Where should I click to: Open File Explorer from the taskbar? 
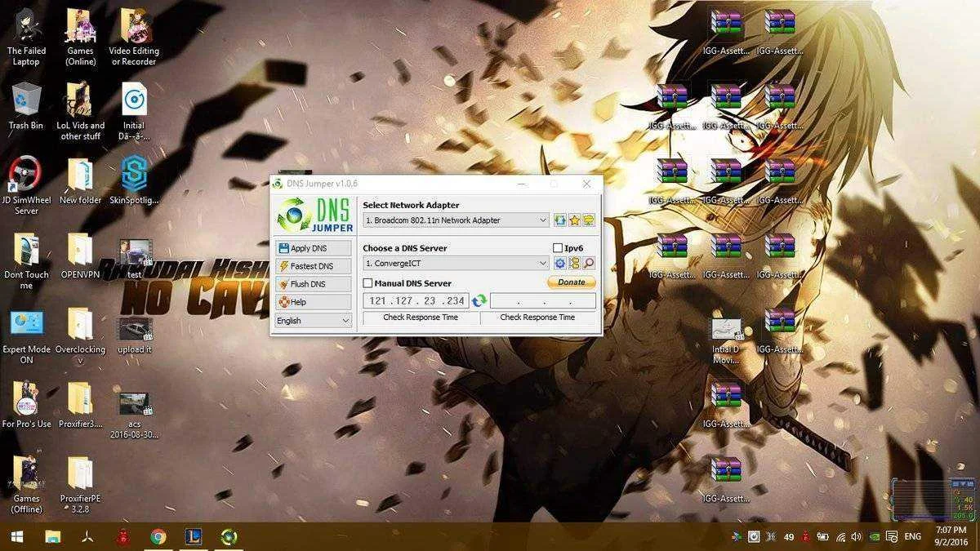pyautogui.click(x=53, y=536)
